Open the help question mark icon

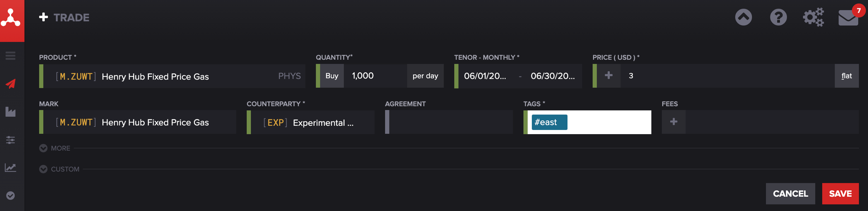click(x=778, y=17)
